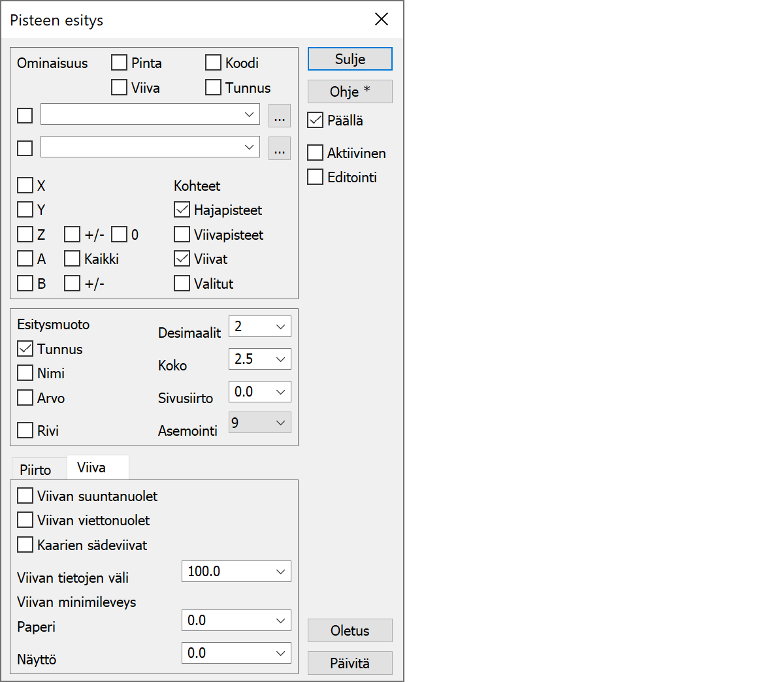784x682 pixels.
Task: Enable the Pinta checkbox
Action: 120,63
